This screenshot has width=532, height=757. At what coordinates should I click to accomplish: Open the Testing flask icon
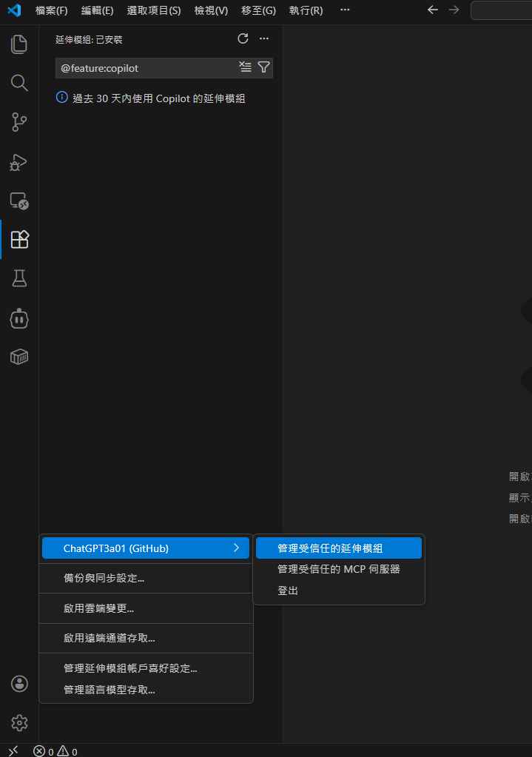19,278
